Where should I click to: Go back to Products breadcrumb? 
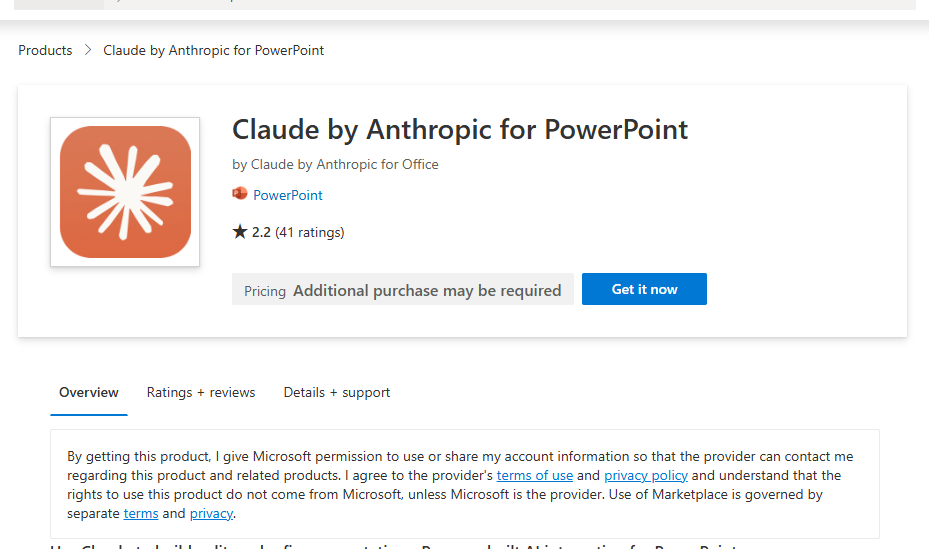point(45,50)
